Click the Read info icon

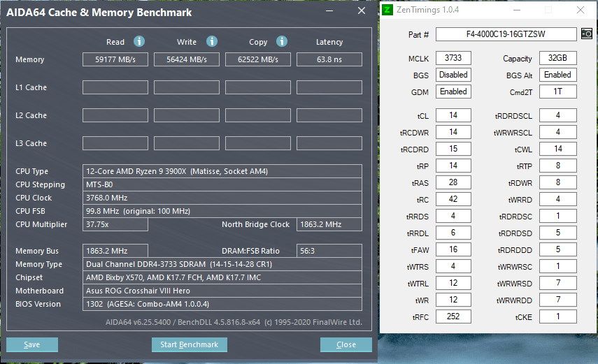tap(139, 41)
